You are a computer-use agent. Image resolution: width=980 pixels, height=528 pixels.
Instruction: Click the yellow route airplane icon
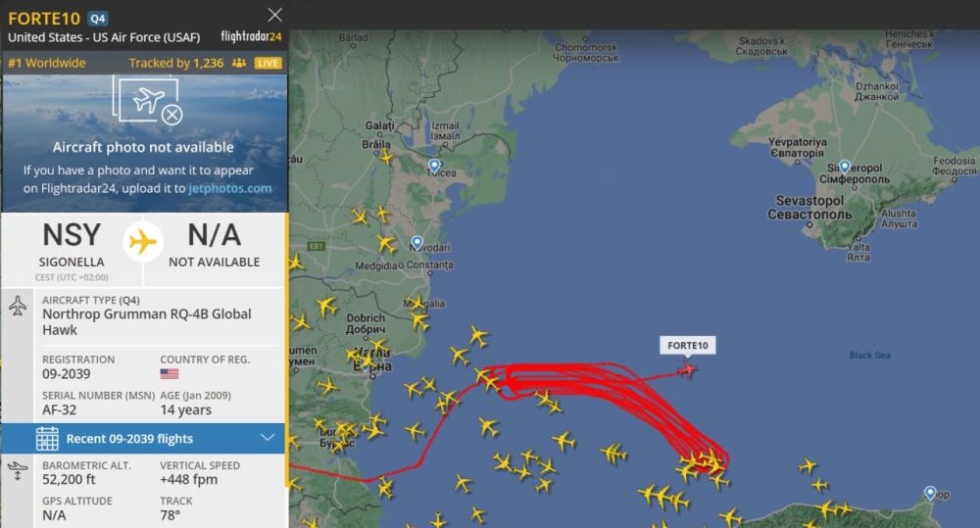point(142,242)
